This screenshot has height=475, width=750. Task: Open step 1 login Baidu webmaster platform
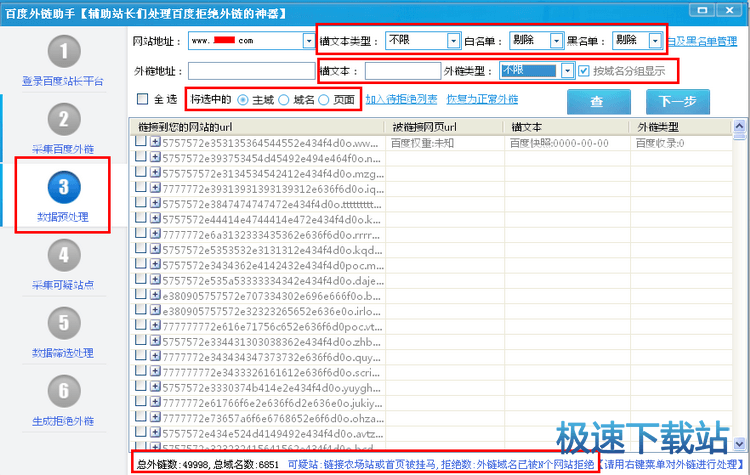click(64, 61)
